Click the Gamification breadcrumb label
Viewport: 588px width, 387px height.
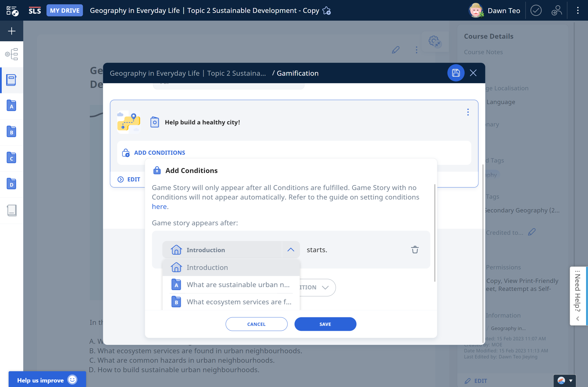(297, 73)
